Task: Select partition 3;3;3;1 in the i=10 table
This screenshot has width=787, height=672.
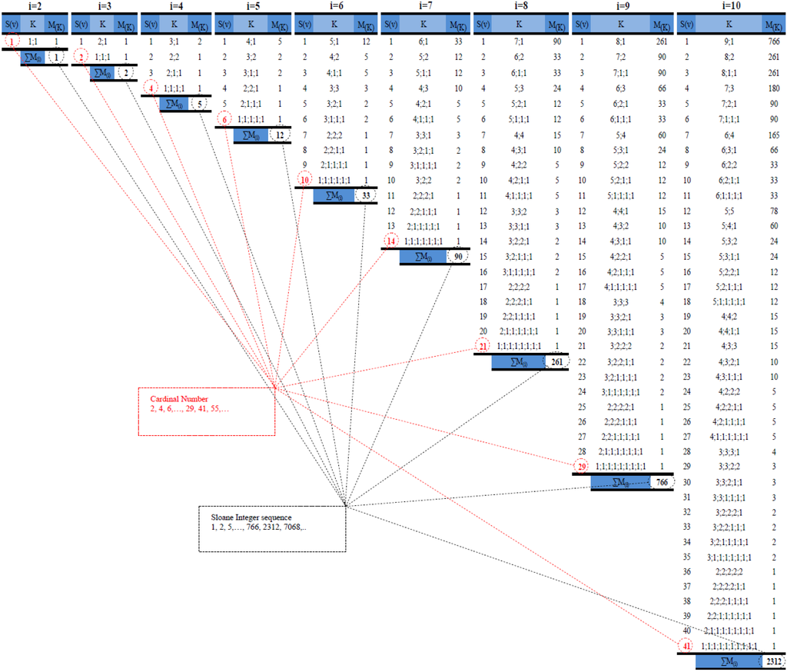Action: (x=729, y=451)
